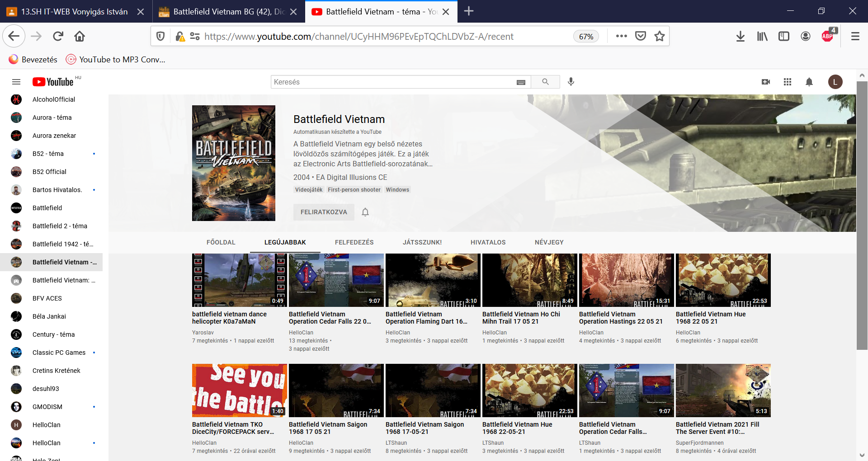Toggle Firefox sidebar icon

click(784, 36)
